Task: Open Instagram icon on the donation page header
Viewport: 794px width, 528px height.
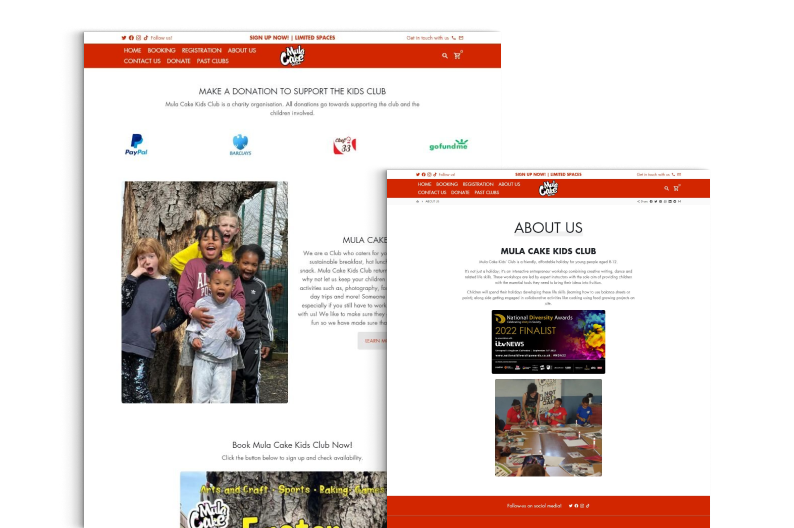Action: click(138, 38)
